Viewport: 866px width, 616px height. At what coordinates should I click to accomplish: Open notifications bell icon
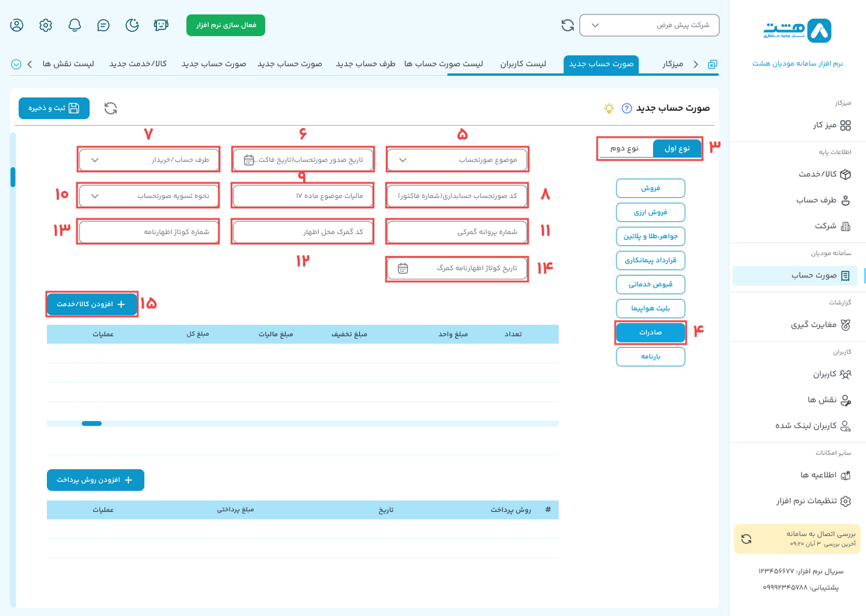tap(75, 25)
